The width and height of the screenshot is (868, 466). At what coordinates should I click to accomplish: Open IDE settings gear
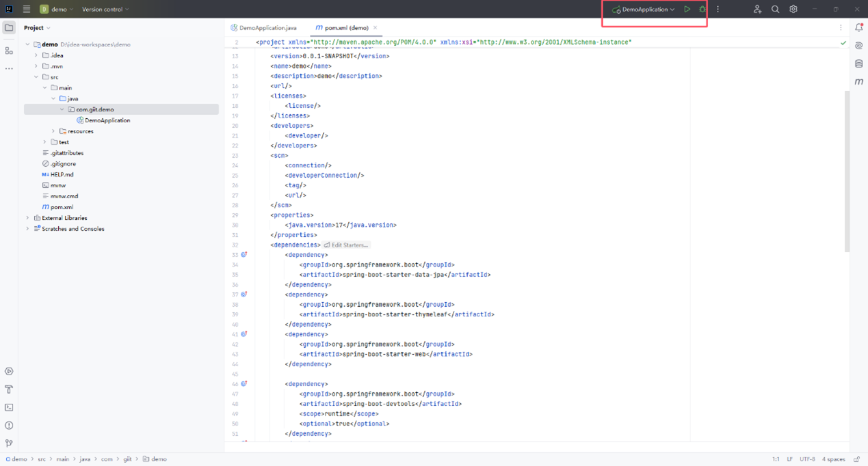(793, 10)
